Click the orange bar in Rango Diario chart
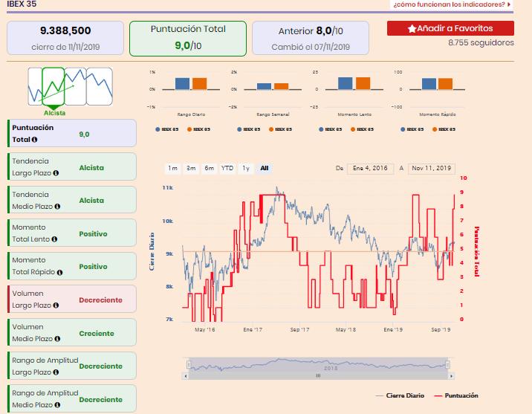The image size is (532, 414). point(199,84)
